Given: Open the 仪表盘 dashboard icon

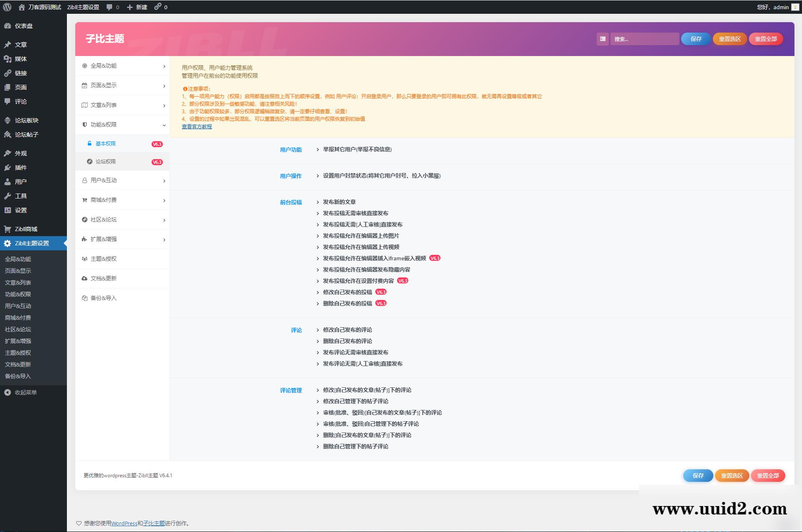Looking at the screenshot, I should 8,26.
